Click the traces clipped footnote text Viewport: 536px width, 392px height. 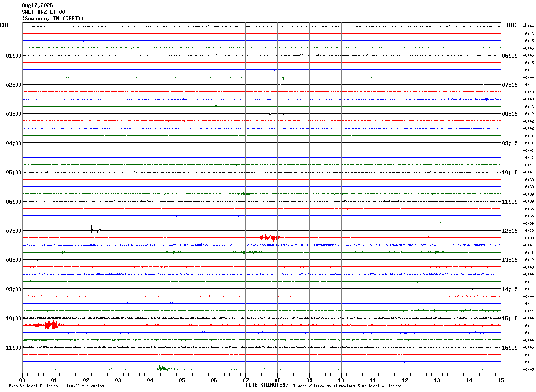click(347, 386)
